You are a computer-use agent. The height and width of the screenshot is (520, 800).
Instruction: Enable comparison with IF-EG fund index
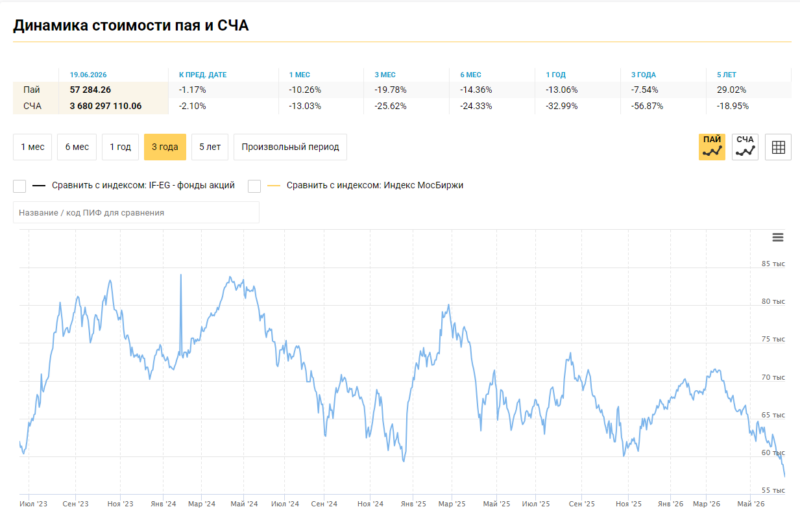19,186
